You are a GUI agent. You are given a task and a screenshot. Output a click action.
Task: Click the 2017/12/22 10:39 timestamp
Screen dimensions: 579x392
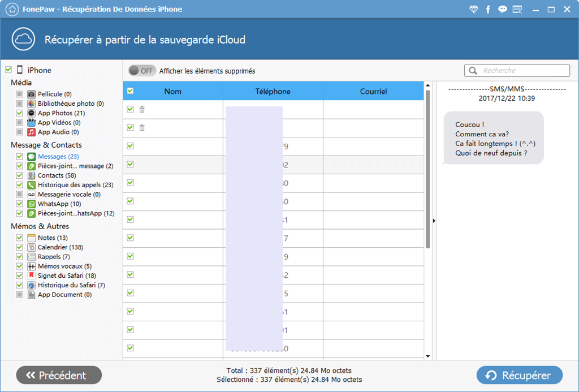point(507,98)
